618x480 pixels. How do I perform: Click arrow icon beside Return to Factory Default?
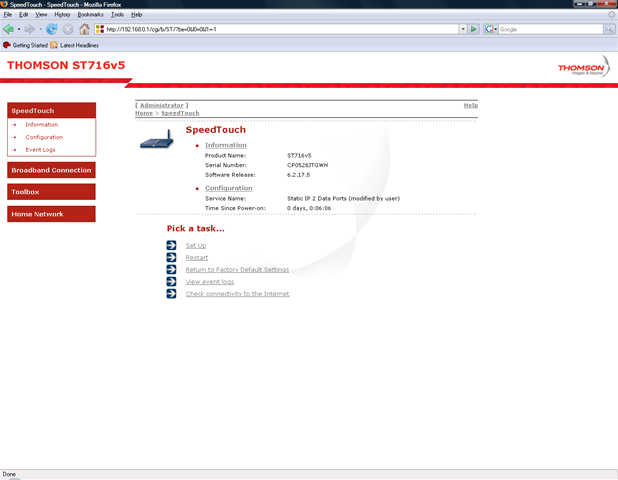click(171, 270)
